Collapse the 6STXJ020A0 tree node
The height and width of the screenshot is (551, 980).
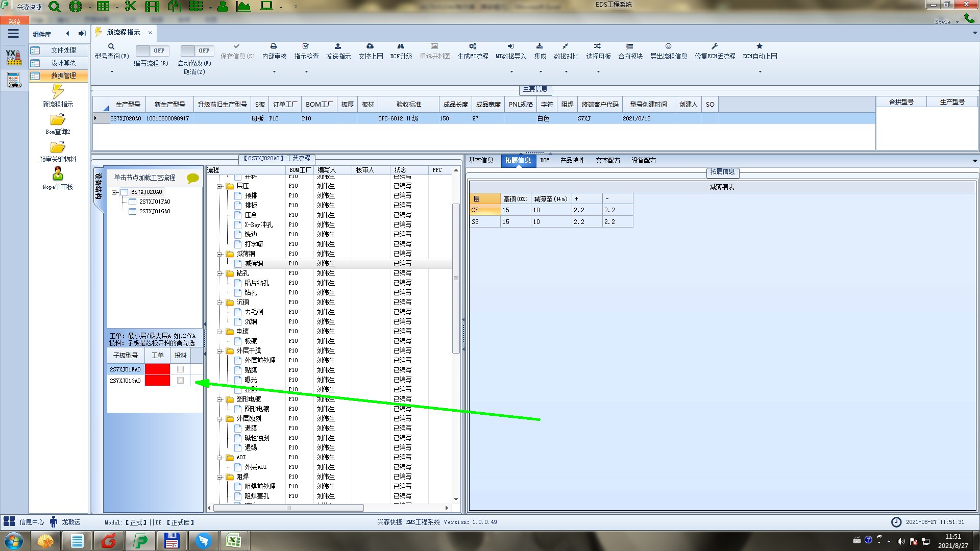pyautogui.click(x=115, y=192)
